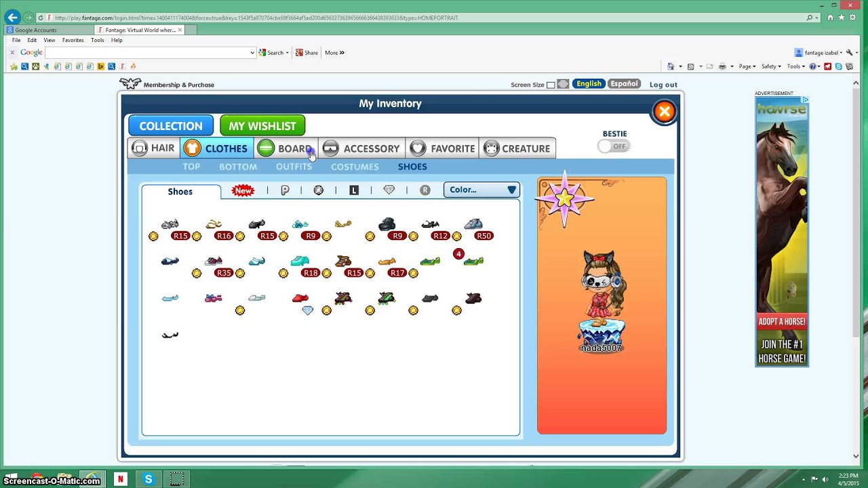Screen dimensions: 868x488
Task: Switch to the TOP subcategory
Action: click(x=191, y=167)
